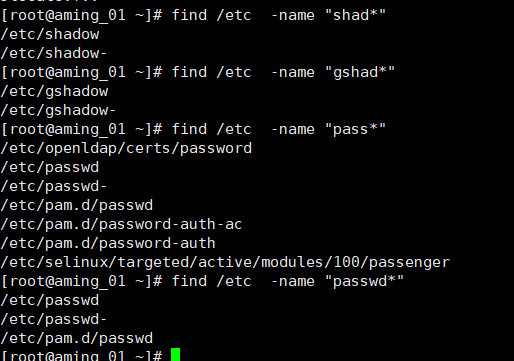Click the find command with "passwd*" pattern
The width and height of the screenshot is (514, 361).
[288, 281]
